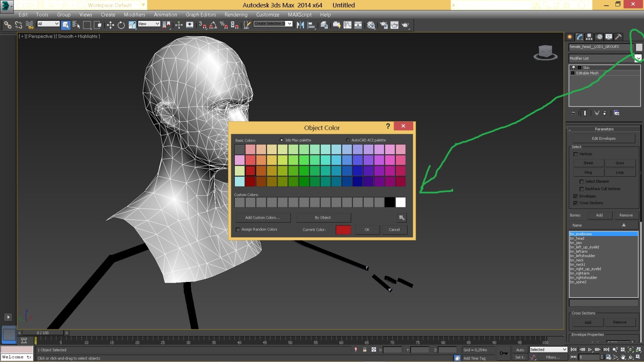The image size is (644, 362).
Task: Toggle the Skin modifier lightbulb
Action: click(x=574, y=68)
